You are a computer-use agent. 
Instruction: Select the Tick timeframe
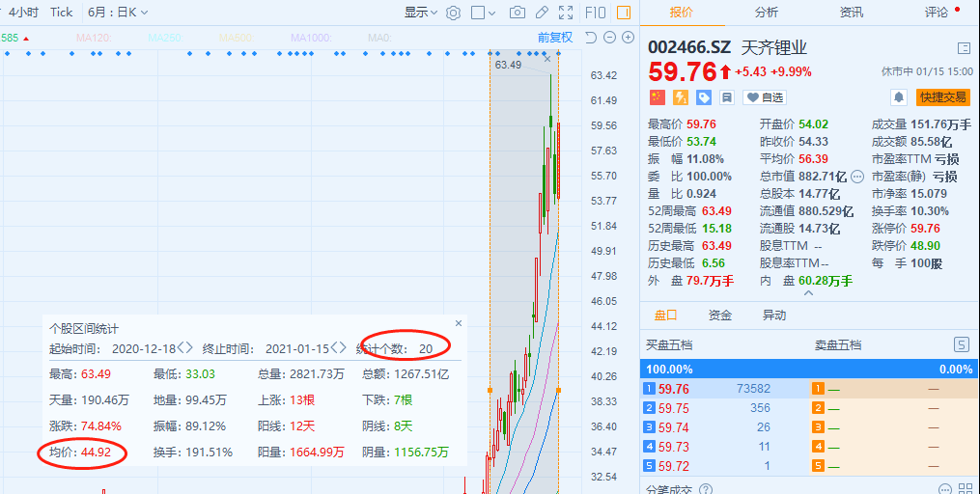click(x=61, y=13)
